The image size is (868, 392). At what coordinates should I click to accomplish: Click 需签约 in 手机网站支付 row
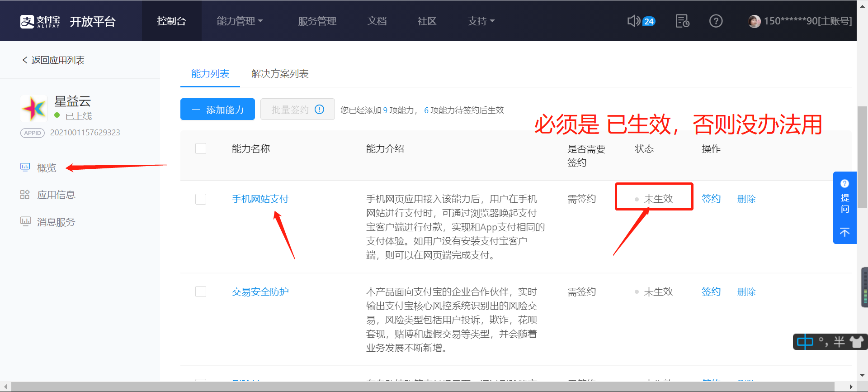tap(582, 199)
